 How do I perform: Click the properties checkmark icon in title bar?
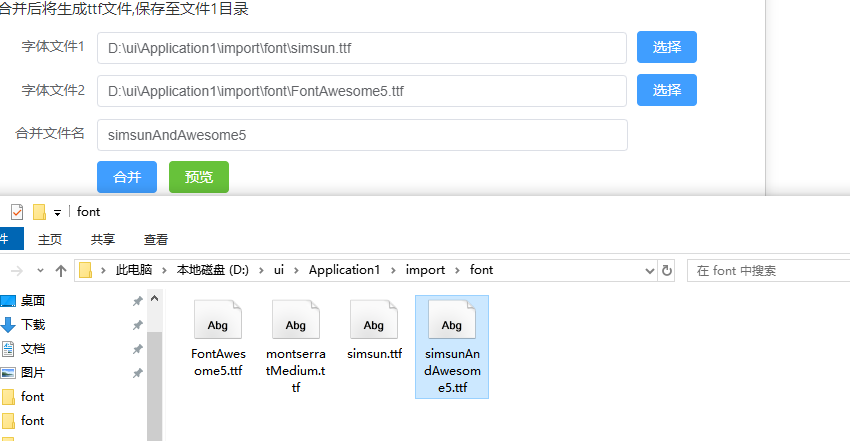pos(17,212)
